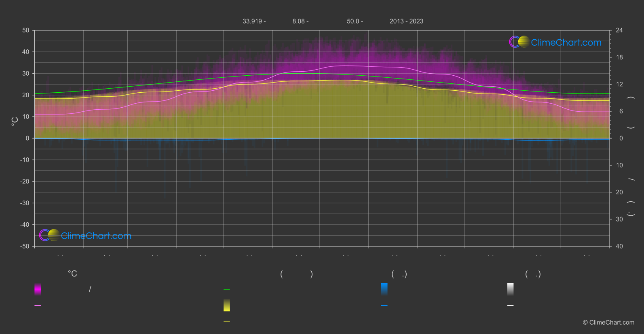Click the '50.0 -' header value
The height and width of the screenshot is (334, 644).
(x=355, y=21)
